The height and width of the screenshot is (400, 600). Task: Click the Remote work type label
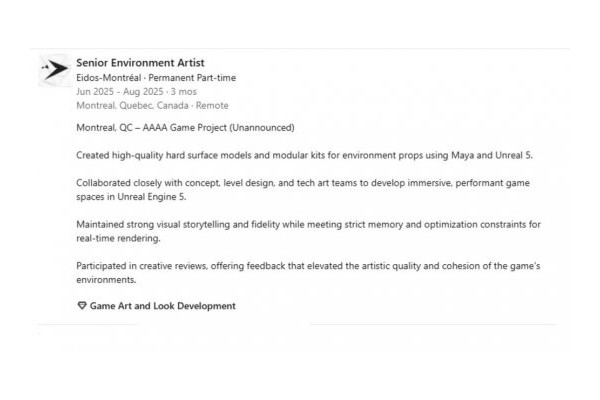click(x=212, y=106)
